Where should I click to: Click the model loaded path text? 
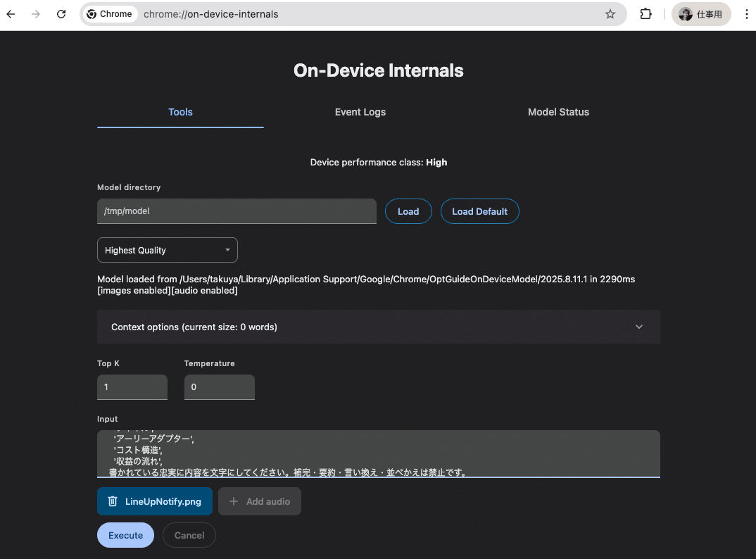click(x=366, y=279)
